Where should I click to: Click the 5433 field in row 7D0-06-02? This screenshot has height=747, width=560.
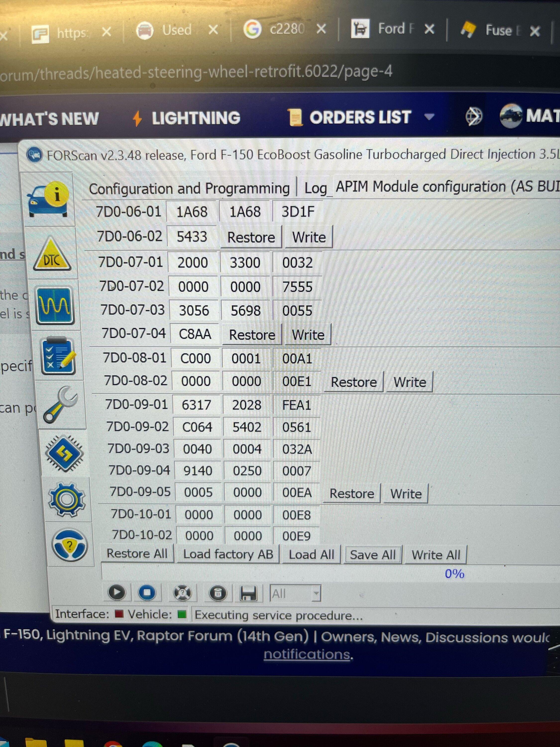pyautogui.click(x=192, y=236)
